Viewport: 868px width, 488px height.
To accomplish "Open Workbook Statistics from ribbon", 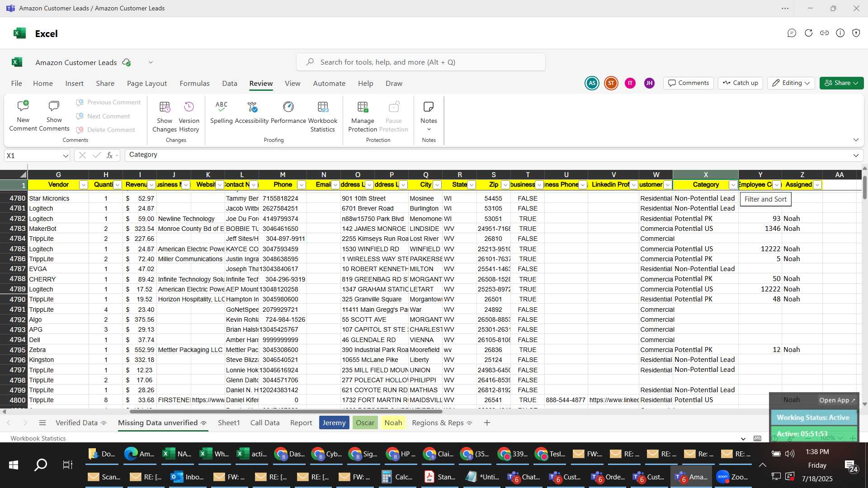I will (x=323, y=116).
